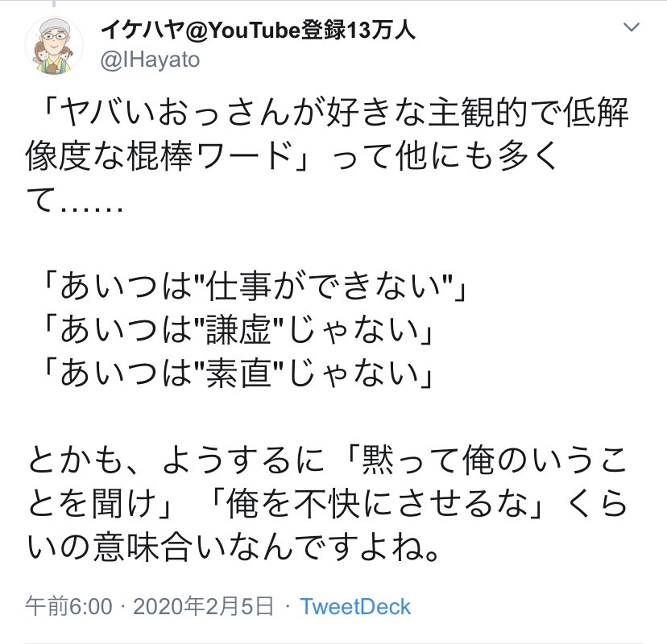Expand the tweet options chevron menu
The image size is (667, 644).
point(632,27)
